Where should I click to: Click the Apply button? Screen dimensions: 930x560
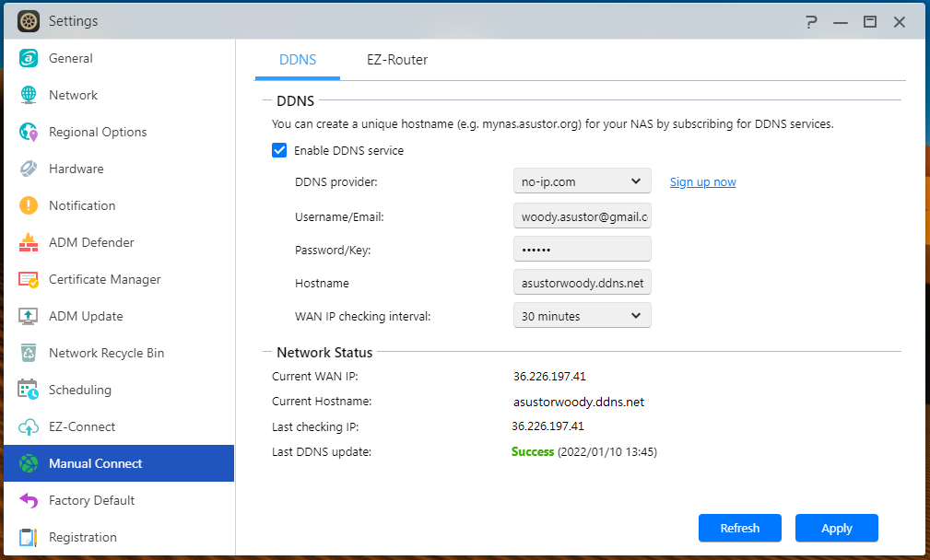pos(836,528)
